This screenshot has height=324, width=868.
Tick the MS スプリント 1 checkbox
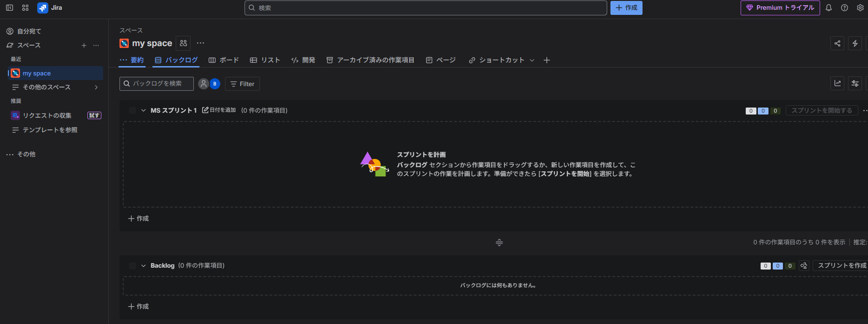(133, 110)
